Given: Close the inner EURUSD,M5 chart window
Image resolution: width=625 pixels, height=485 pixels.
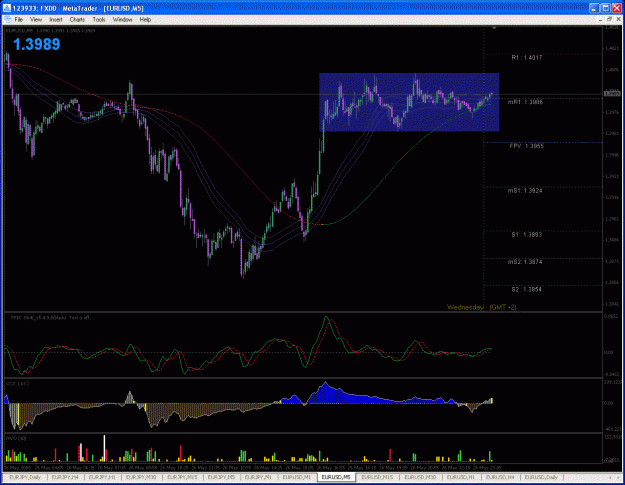Looking at the screenshot, I should [x=618, y=20].
